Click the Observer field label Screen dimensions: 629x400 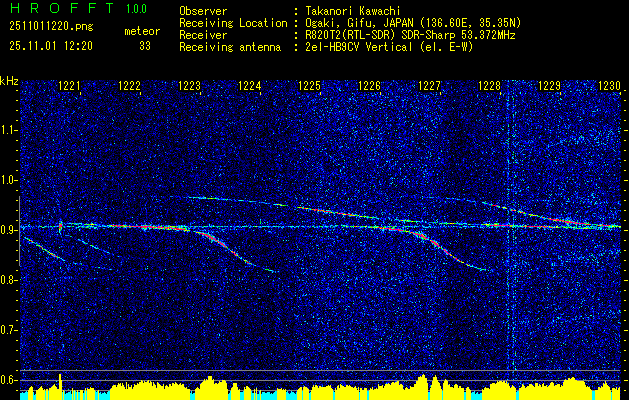[203, 11]
